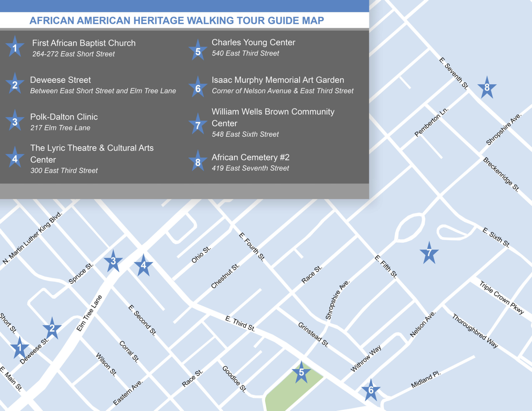Click '540 East Third Street' address
The width and height of the screenshot is (532, 411).
(245, 53)
